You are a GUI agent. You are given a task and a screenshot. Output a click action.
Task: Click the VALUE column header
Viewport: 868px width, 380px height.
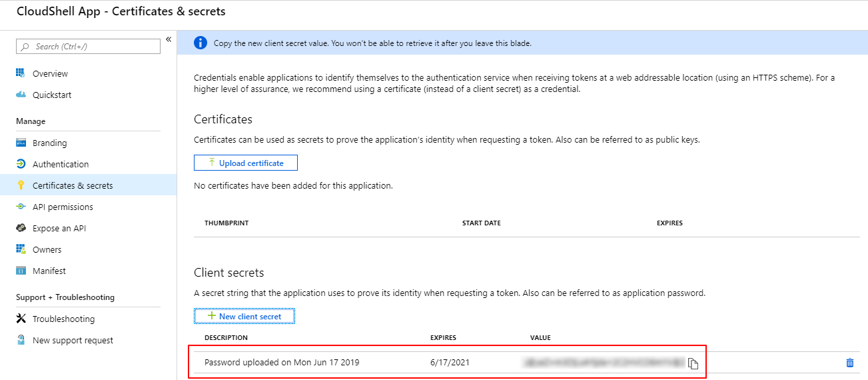[540, 337]
